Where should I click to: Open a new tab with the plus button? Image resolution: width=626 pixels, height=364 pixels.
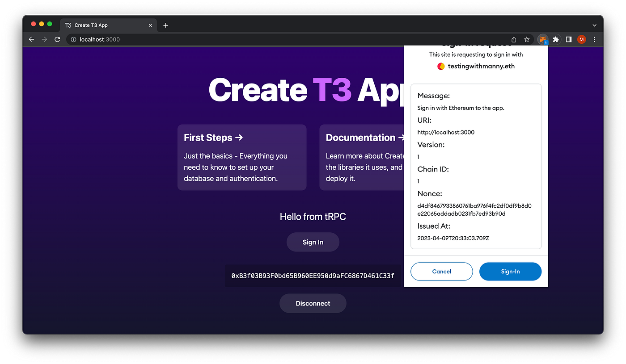point(165,25)
